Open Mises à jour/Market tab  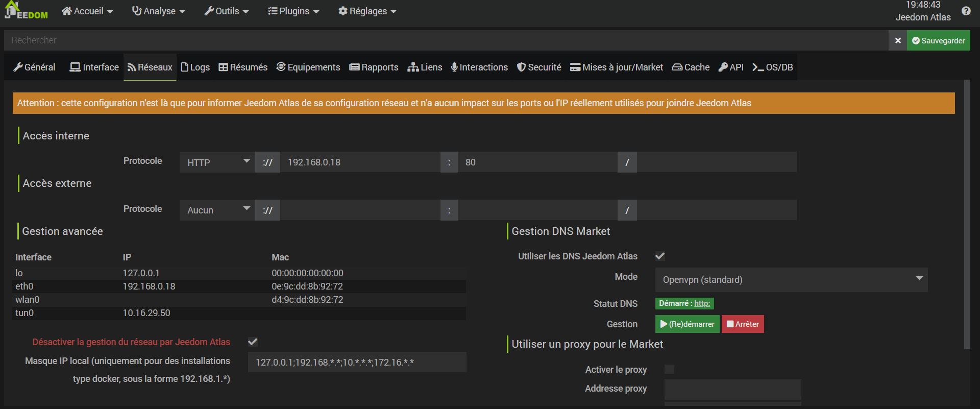[617, 67]
